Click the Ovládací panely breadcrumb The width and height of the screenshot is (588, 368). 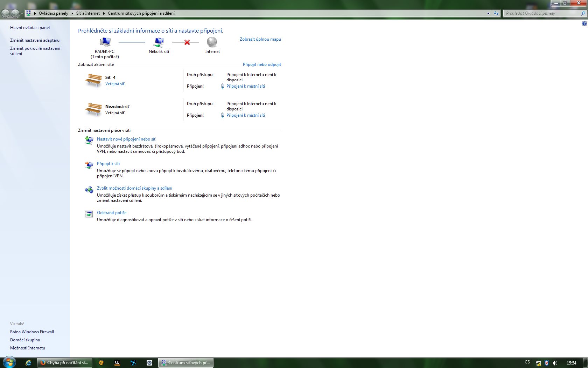click(54, 13)
